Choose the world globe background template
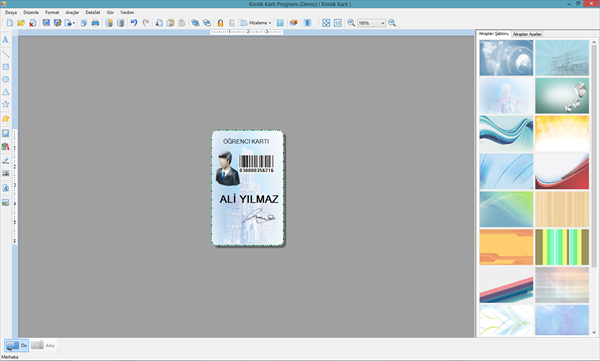 coord(506,58)
